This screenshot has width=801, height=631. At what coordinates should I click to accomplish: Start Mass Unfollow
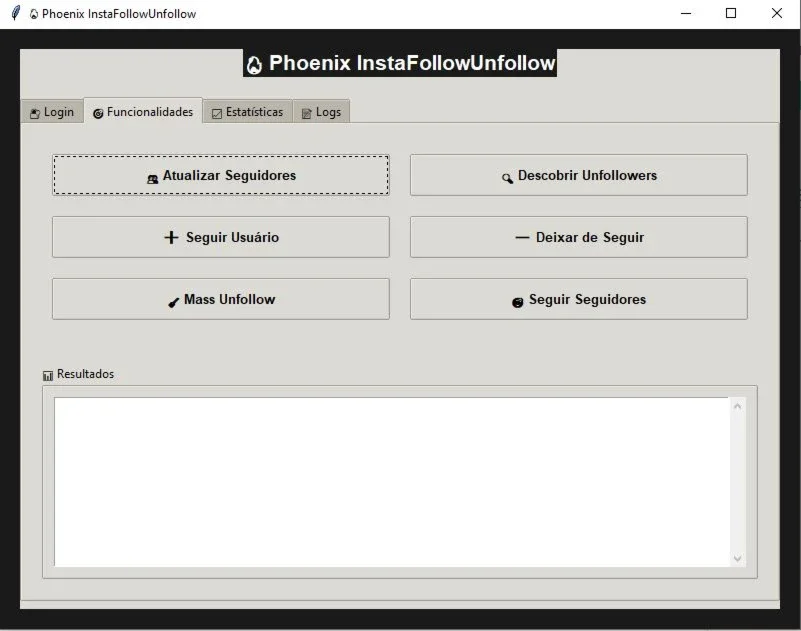tap(221, 299)
